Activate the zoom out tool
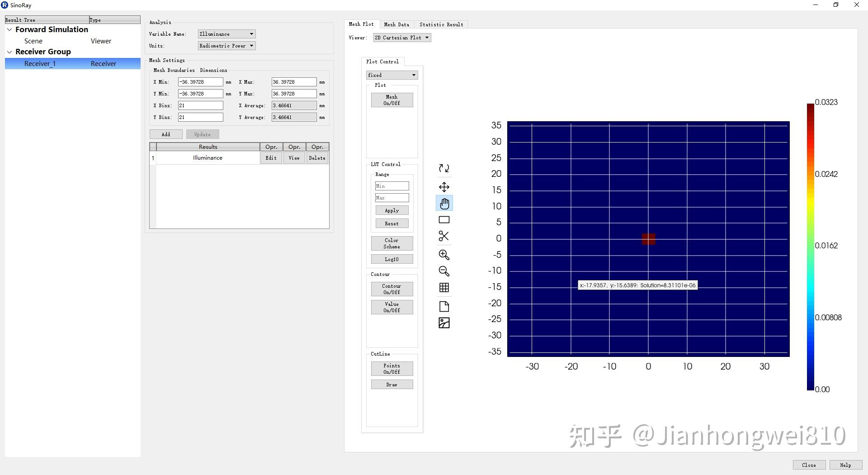868x475 pixels. pyautogui.click(x=444, y=271)
